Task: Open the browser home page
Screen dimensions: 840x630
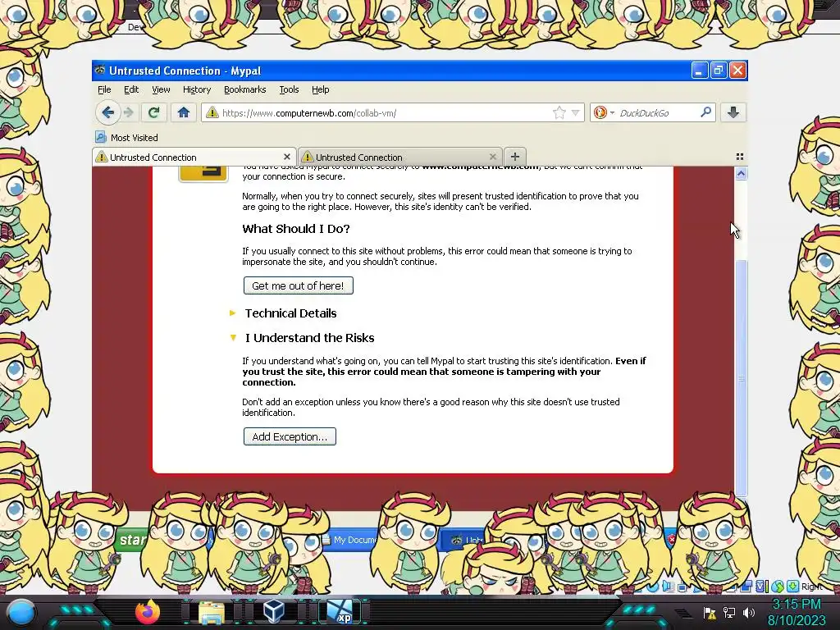Action: tap(183, 112)
